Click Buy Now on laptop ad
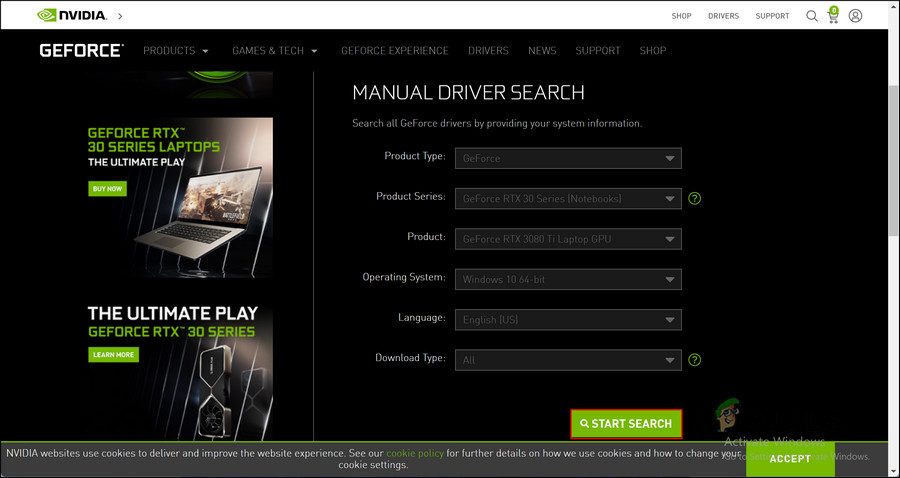Image resolution: width=900 pixels, height=478 pixels. [107, 189]
